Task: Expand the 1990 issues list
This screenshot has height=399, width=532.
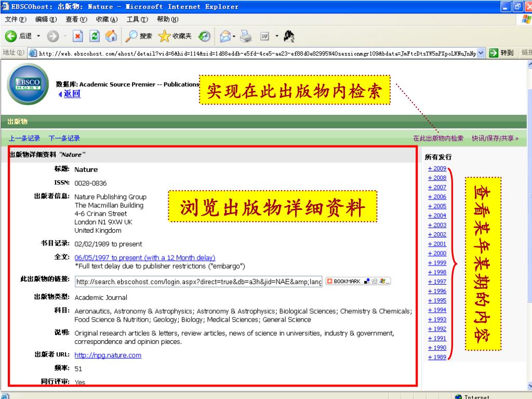Action: (437, 348)
